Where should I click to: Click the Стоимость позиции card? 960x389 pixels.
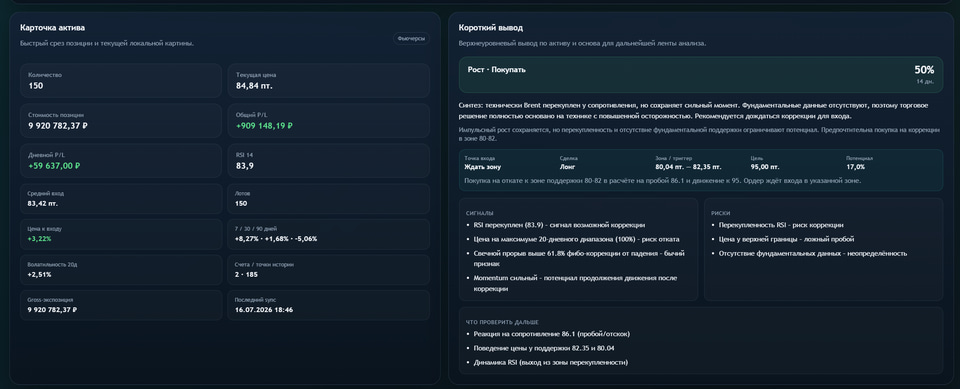point(121,121)
